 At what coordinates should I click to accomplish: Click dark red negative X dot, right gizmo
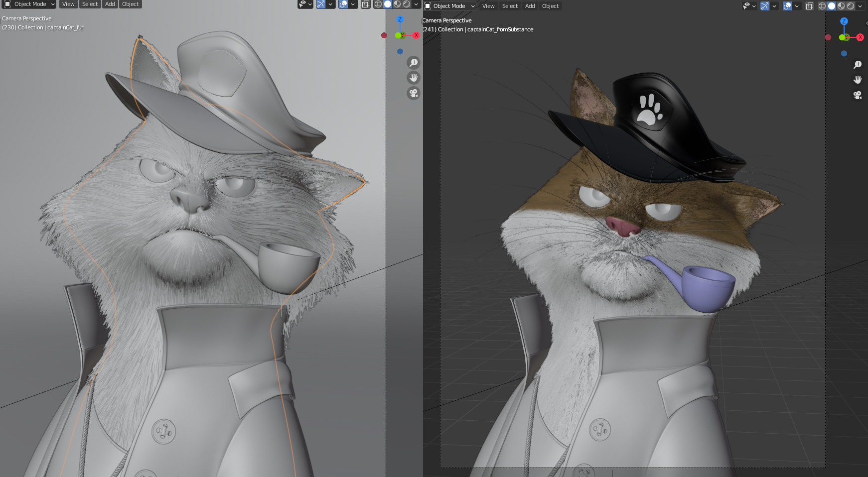pos(828,37)
